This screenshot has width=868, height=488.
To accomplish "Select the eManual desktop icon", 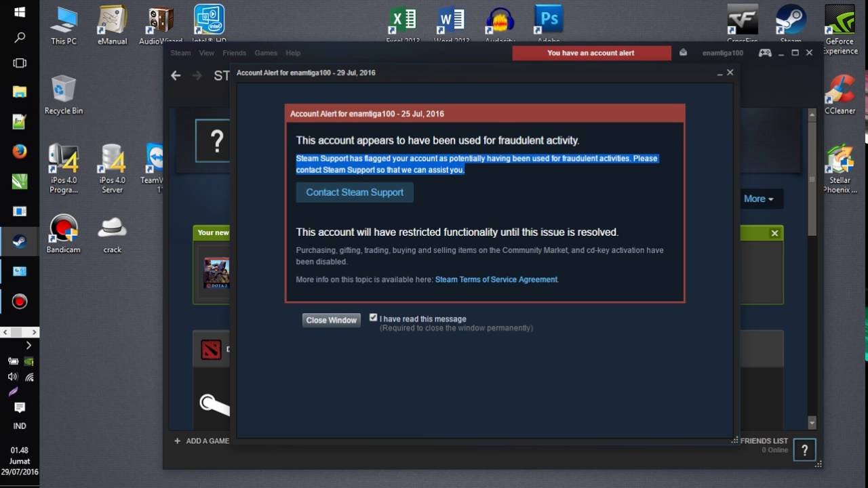I will [112, 25].
